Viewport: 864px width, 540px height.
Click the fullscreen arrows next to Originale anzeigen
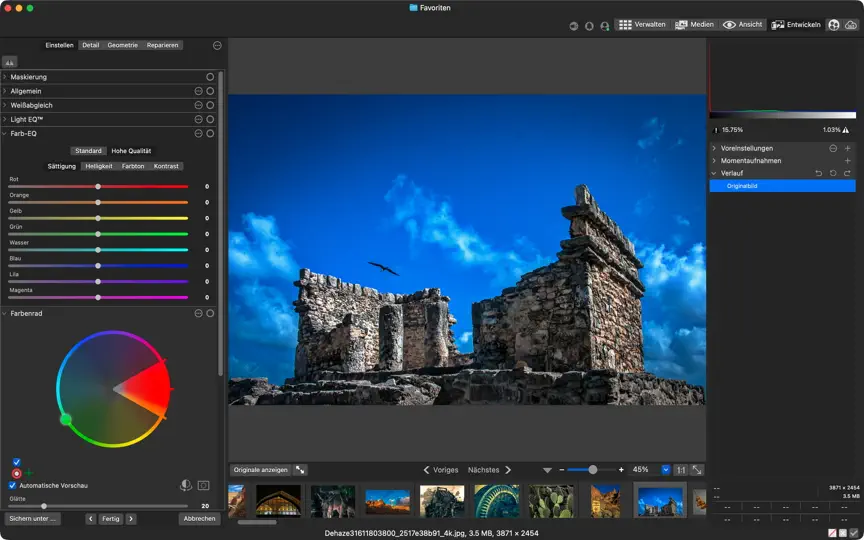tap(300, 470)
